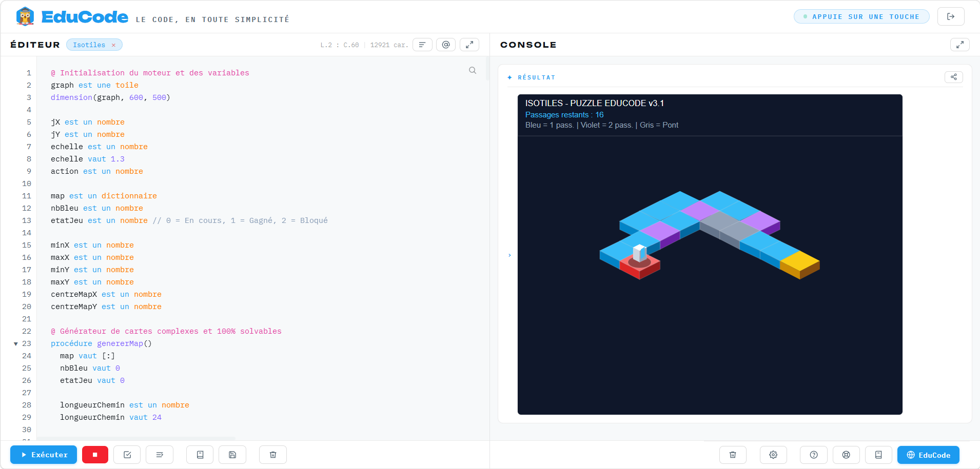Expand the console to fullscreen
Screen dimensions: 980x469
[960, 45]
